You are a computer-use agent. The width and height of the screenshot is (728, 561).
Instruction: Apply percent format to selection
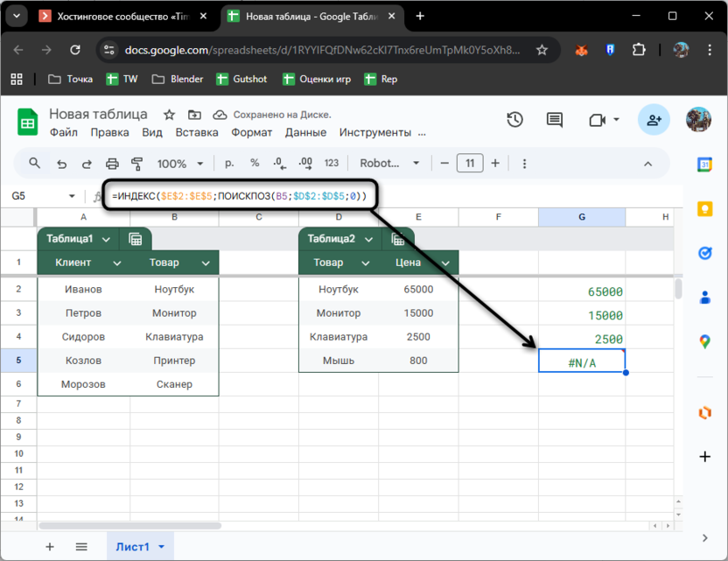254,164
